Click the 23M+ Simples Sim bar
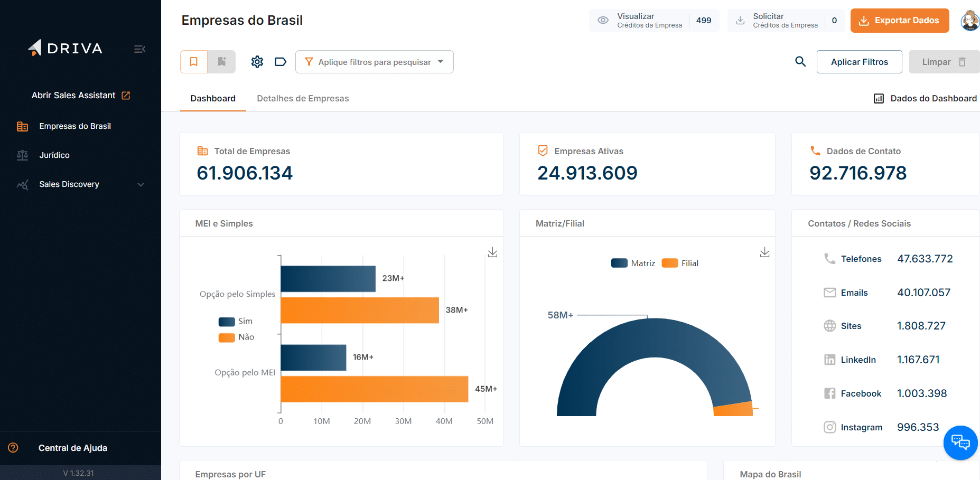980x480 pixels. pos(328,279)
